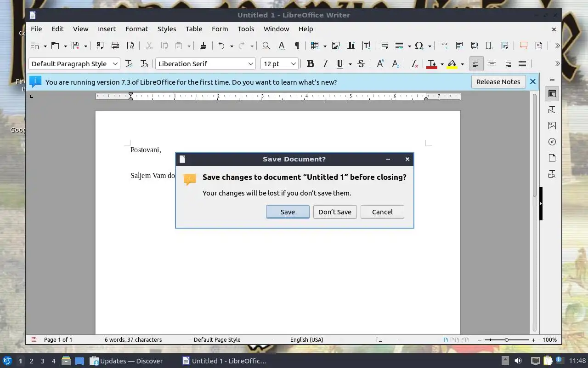This screenshot has width=588, height=368.
Task: Click Cancel in the Save Document dialog
Action: (382, 212)
